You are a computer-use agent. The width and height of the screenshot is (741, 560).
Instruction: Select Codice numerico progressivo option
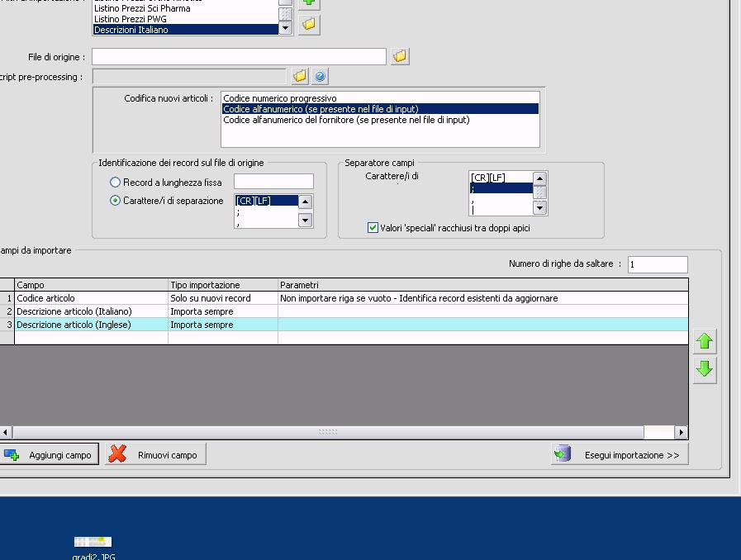(x=381, y=98)
